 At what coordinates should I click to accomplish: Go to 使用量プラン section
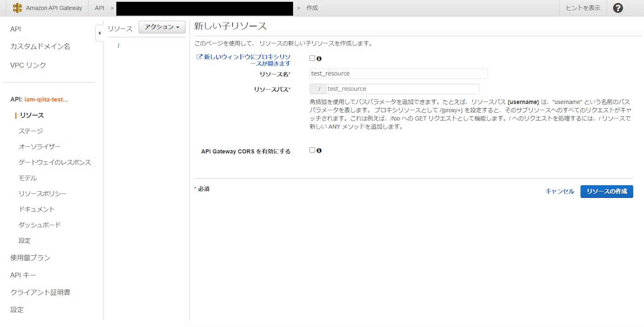pos(30,258)
